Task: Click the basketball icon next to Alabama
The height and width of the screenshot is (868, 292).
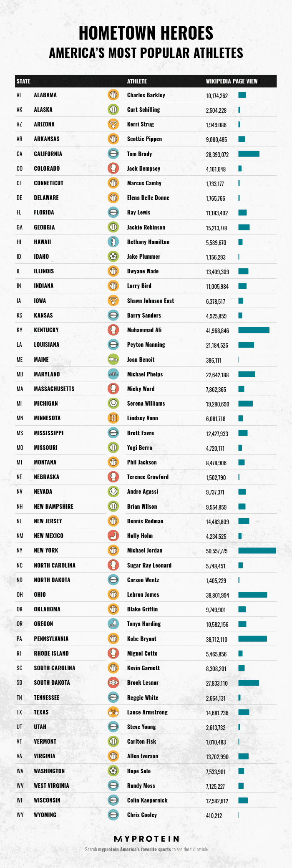Action: pos(113,95)
